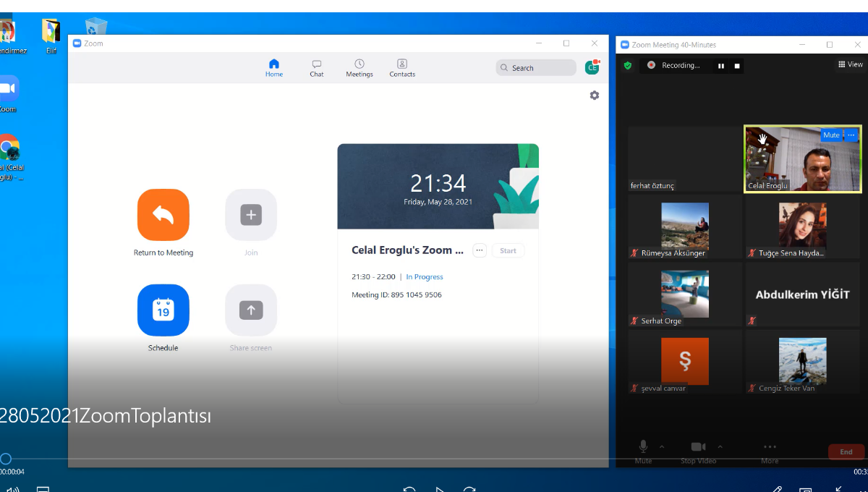
Task: Click the orange Return to Meeting button
Action: [x=163, y=215]
